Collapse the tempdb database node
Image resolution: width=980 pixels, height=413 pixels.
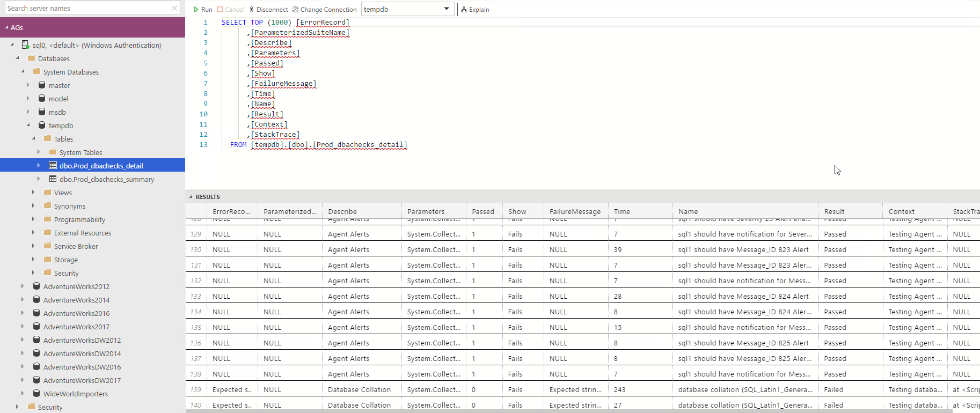pyautogui.click(x=28, y=125)
